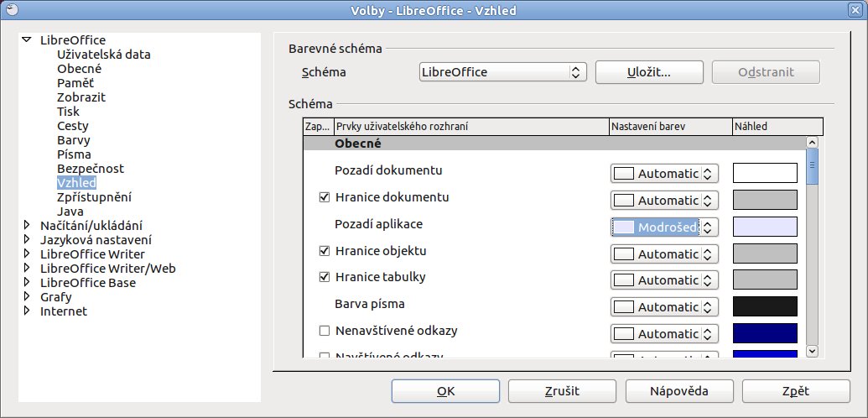The height and width of the screenshot is (418, 868).
Task: Expand the Internet node
Action: 27,311
